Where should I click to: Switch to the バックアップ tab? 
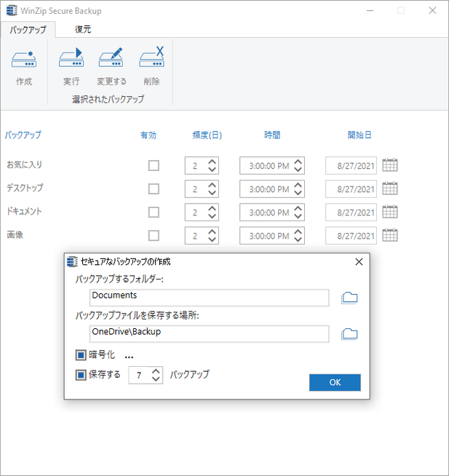(x=28, y=29)
